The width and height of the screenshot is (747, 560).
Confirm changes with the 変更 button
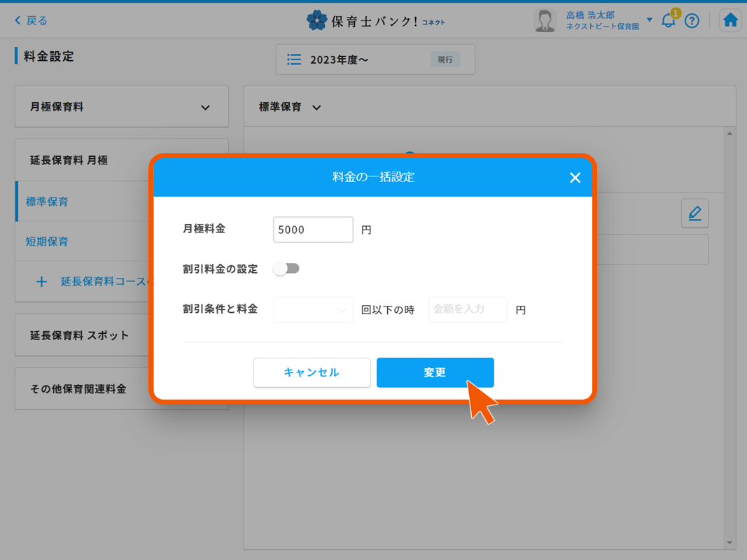[x=435, y=372]
